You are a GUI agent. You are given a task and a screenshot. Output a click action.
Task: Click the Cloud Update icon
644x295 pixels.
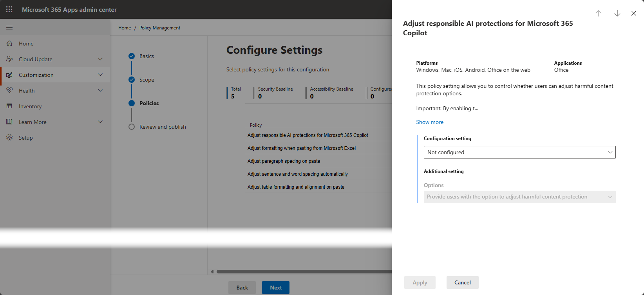[x=9, y=59]
